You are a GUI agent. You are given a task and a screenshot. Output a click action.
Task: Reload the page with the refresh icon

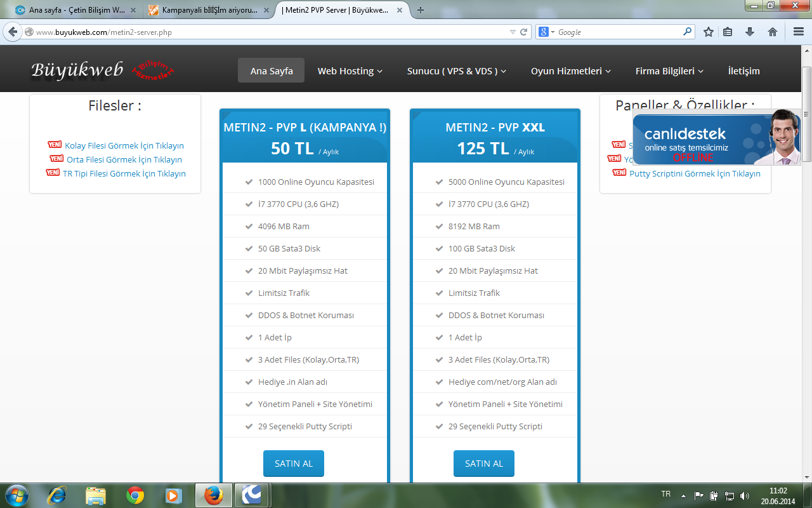coord(524,32)
